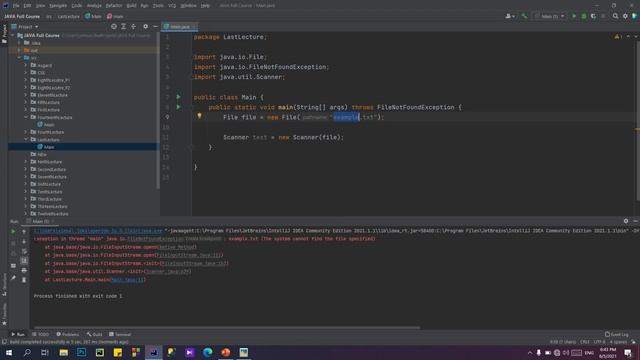Open Microsoft Edge from the taskbar
640x360 pixels.
coord(207,352)
